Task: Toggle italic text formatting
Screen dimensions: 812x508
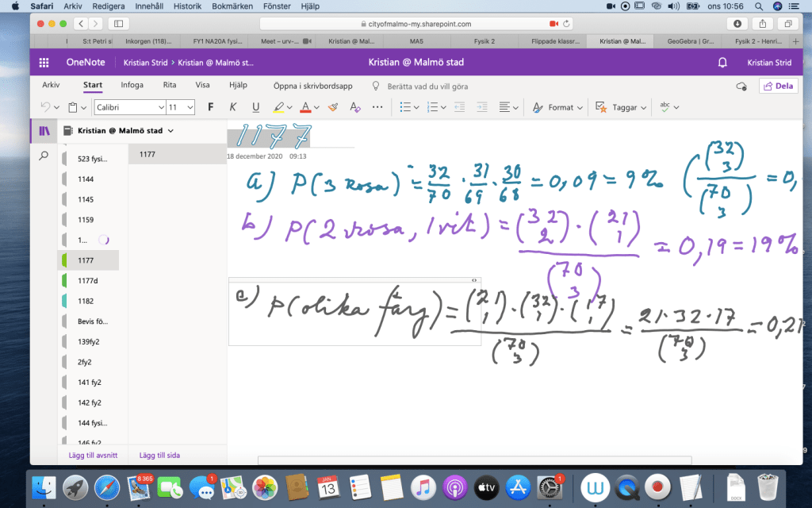Action: [x=232, y=107]
